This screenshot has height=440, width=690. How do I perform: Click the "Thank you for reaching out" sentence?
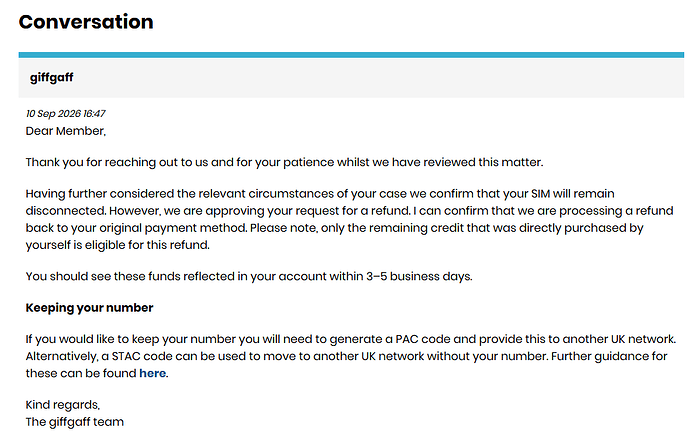(x=284, y=162)
